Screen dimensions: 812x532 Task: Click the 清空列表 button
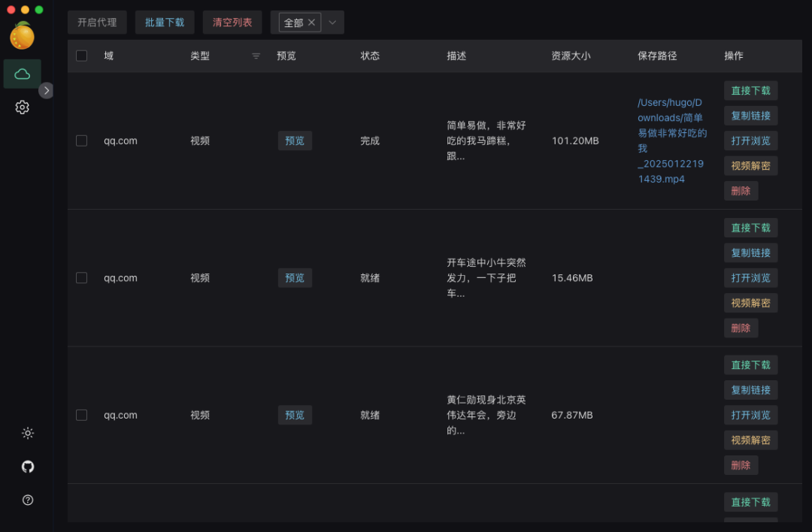(x=232, y=23)
